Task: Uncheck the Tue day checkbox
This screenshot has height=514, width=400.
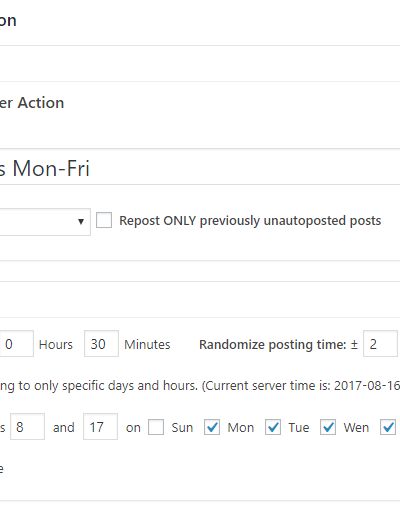Action: (273, 427)
